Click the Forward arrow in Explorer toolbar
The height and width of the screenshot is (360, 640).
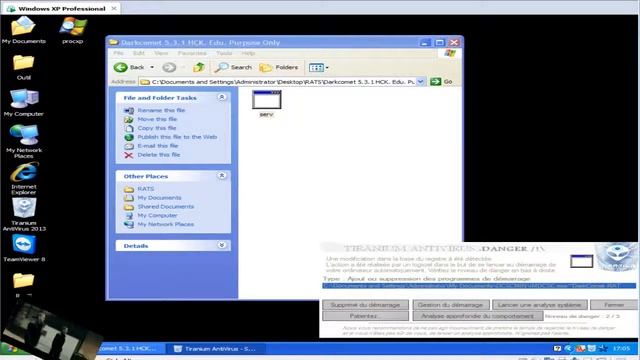pyautogui.click(x=169, y=67)
